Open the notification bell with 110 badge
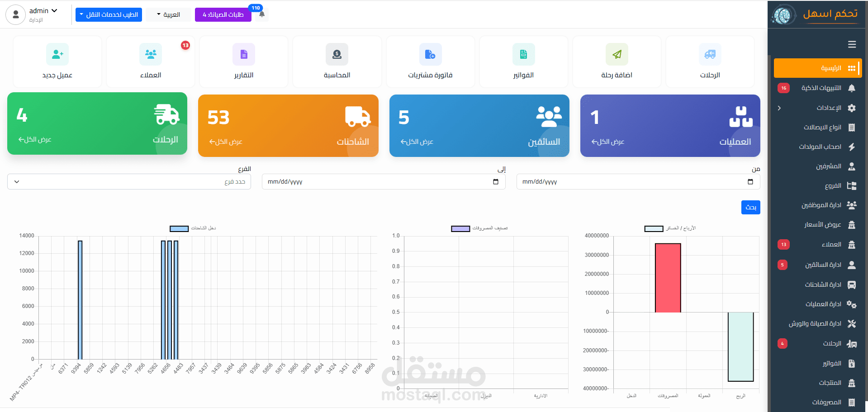This screenshot has width=868, height=412. click(x=261, y=14)
